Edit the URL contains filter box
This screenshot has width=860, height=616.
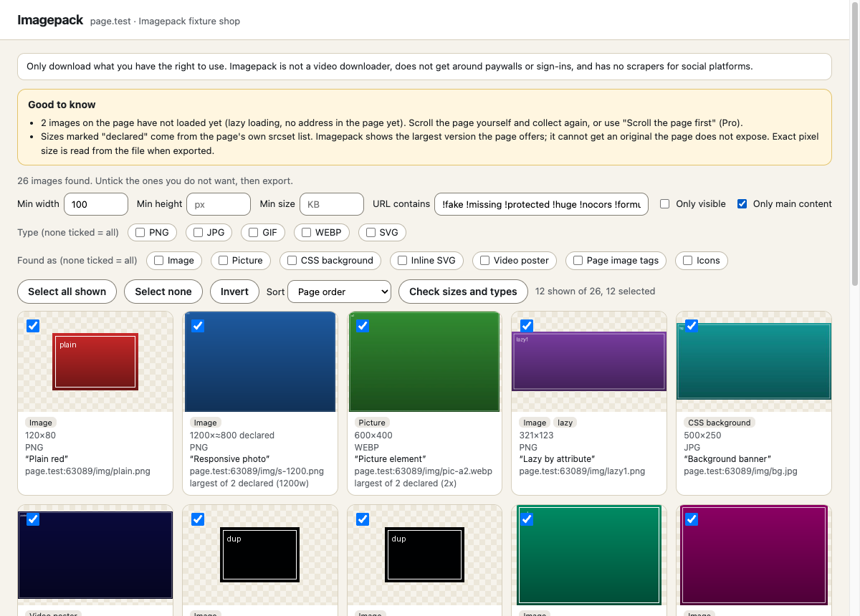tap(541, 204)
